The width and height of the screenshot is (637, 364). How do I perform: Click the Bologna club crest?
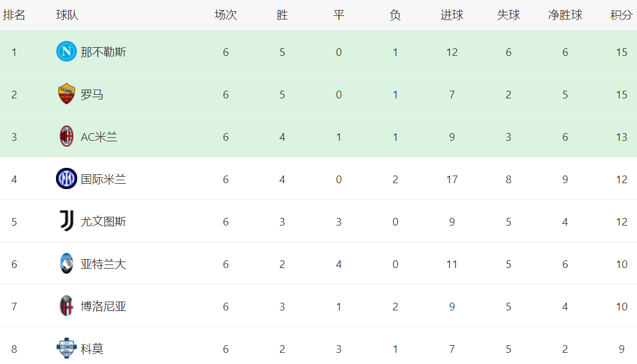pyautogui.click(x=66, y=306)
